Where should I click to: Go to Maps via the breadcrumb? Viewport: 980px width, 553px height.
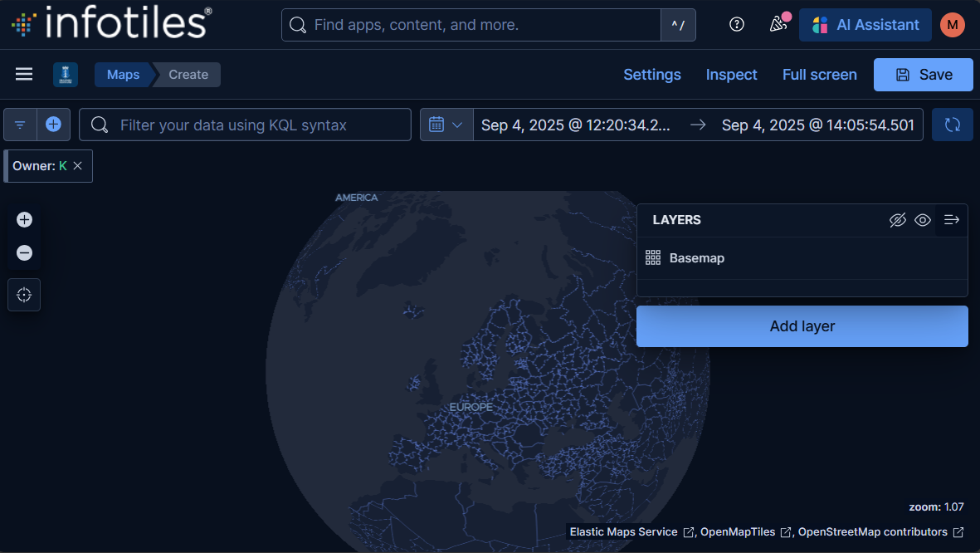123,74
